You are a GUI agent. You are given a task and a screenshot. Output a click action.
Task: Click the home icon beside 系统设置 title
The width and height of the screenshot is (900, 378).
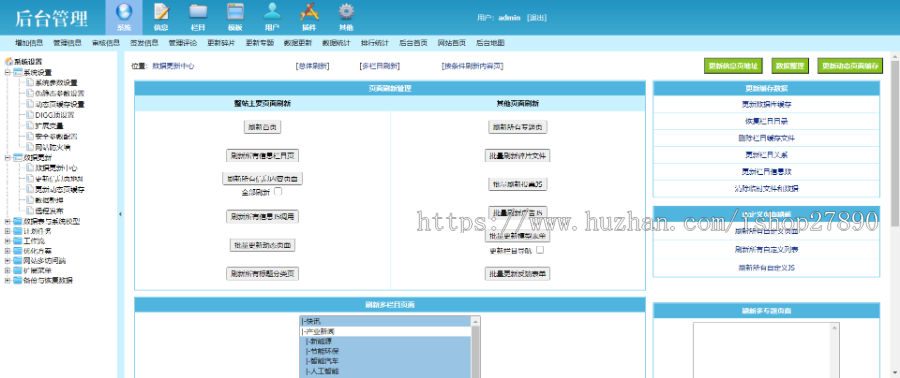click(9, 61)
